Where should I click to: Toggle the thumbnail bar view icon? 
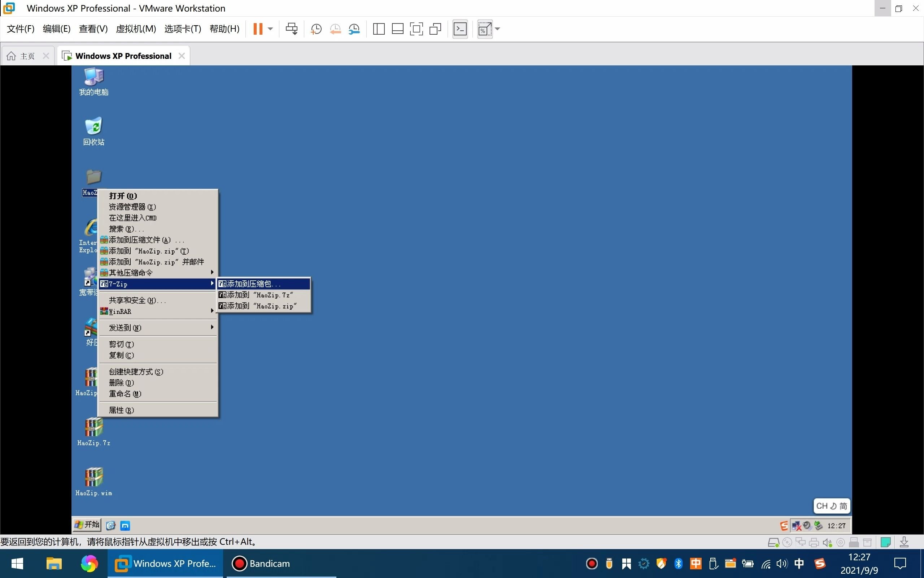[x=397, y=29]
